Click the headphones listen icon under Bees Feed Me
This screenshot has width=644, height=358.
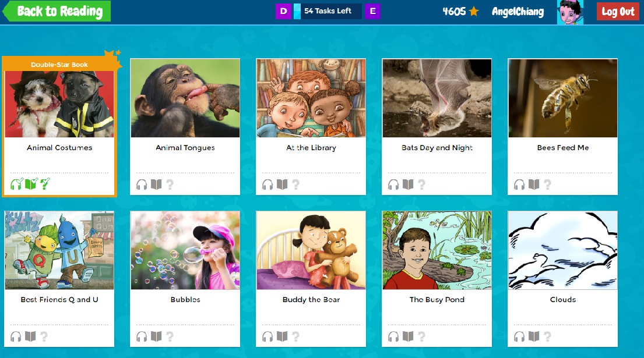tap(519, 185)
